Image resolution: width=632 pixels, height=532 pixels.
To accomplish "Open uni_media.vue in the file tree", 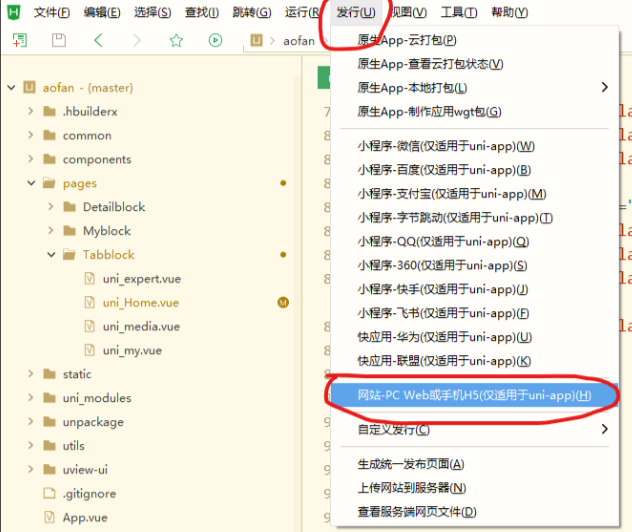I will (141, 326).
